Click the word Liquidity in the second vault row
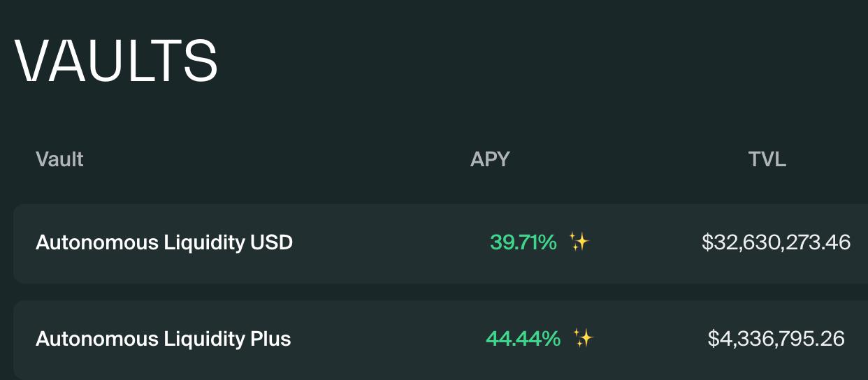The image size is (868, 380). point(205,339)
